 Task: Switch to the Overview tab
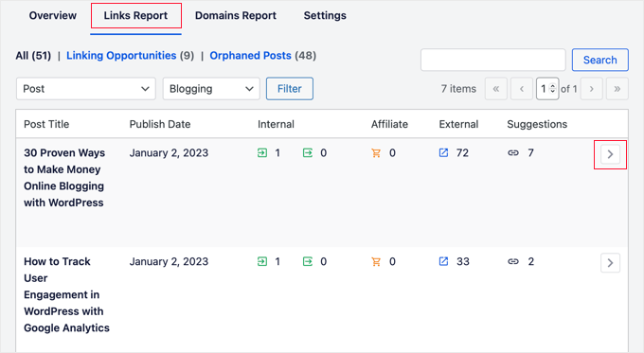coord(53,15)
